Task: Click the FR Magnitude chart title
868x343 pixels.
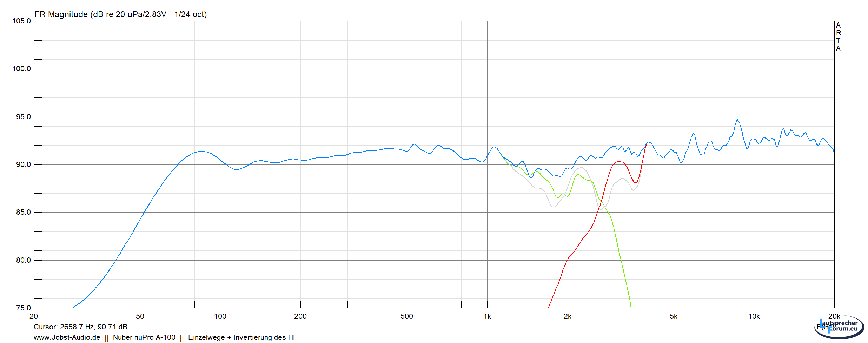Action: click(120, 14)
